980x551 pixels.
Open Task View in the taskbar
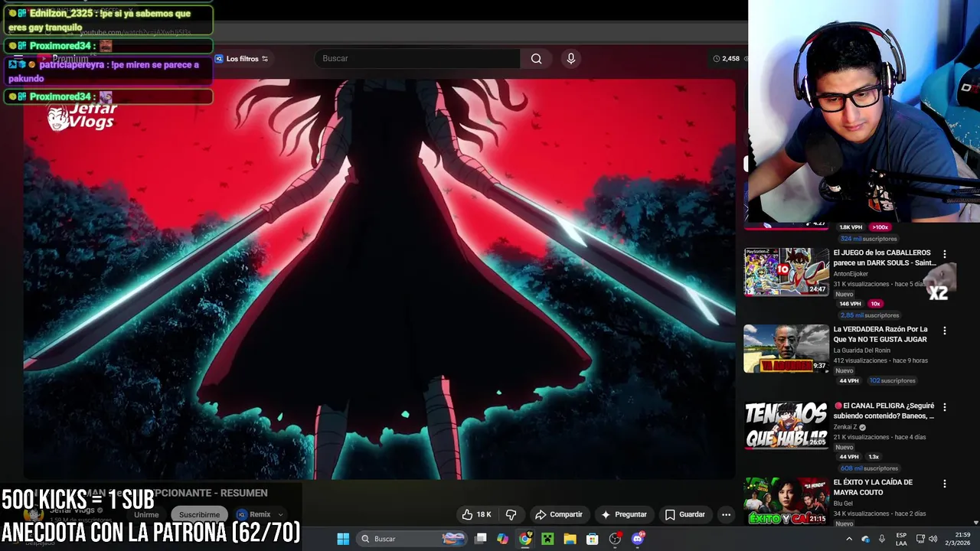pyautogui.click(x=481, y=539)
